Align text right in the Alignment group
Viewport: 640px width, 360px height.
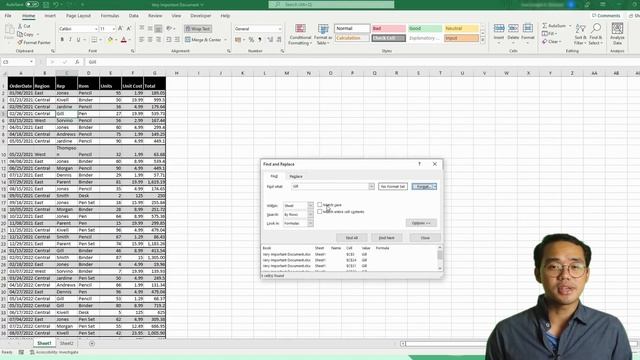pyautogui.click(x=158, y=40)
